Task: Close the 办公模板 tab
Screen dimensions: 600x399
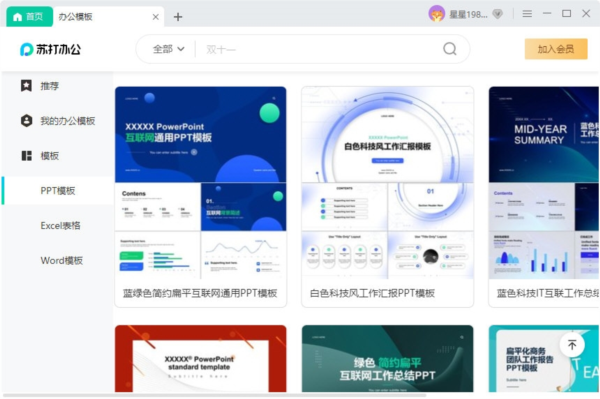Action: pyautogui.click(x=155, y=17)
